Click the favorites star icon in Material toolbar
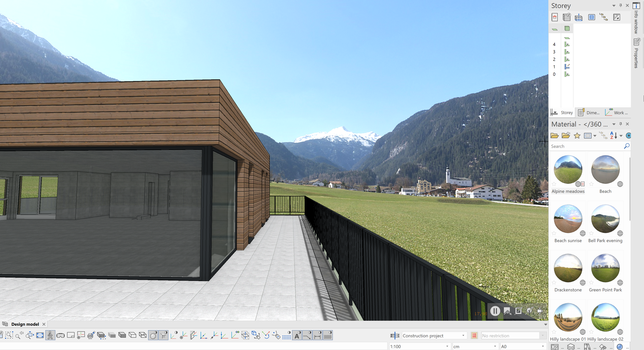Viewport: 644px width, 350px height. pyautogui.click(x=577, y=136)
